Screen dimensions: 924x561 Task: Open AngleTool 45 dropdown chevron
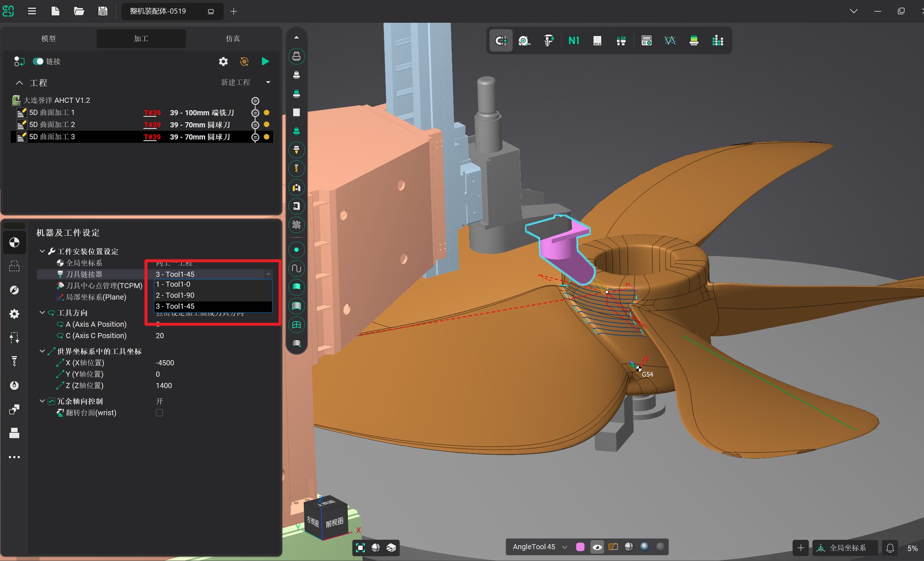(564, 547)
